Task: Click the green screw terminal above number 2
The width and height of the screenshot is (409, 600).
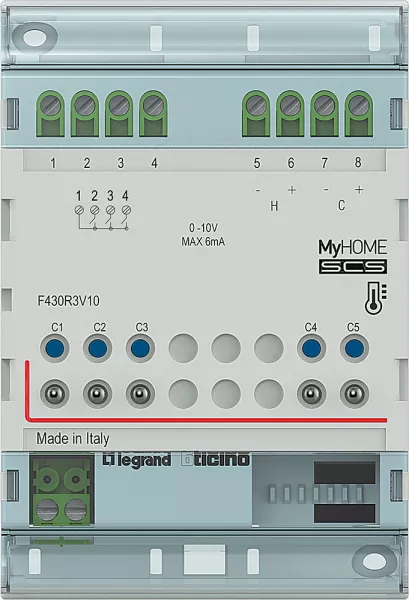Action: 85,114
